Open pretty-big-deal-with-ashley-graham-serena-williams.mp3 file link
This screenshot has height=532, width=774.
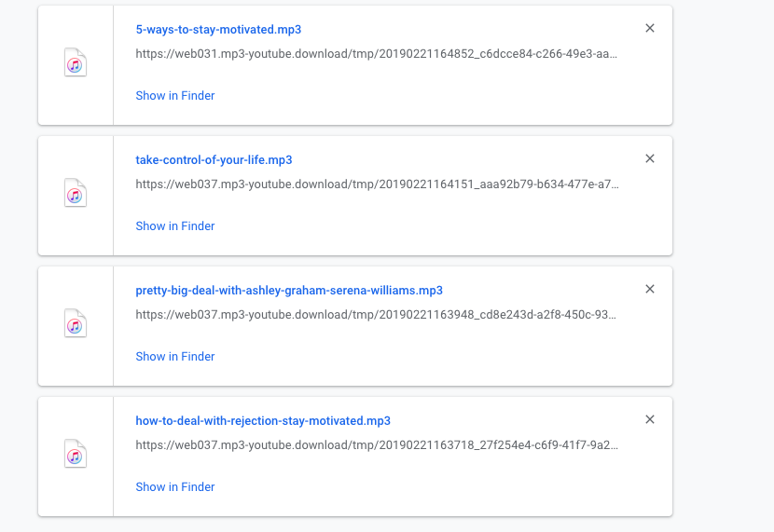tap(289, 291)
